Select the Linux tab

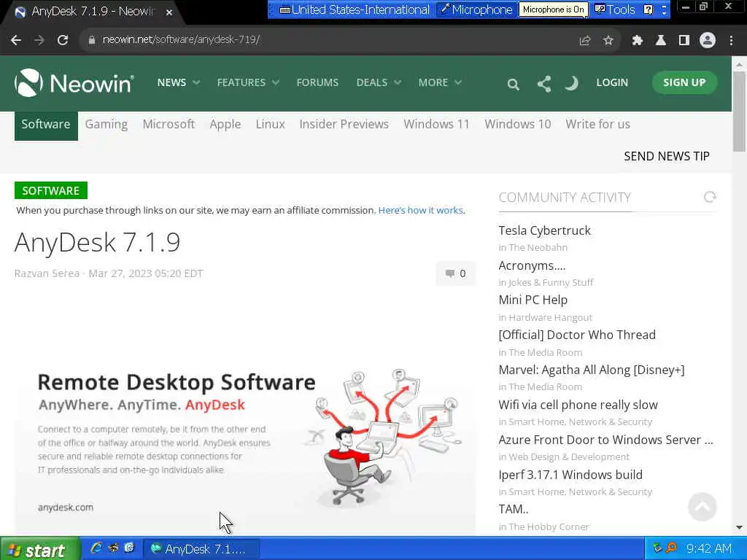[x=270, y=124]
